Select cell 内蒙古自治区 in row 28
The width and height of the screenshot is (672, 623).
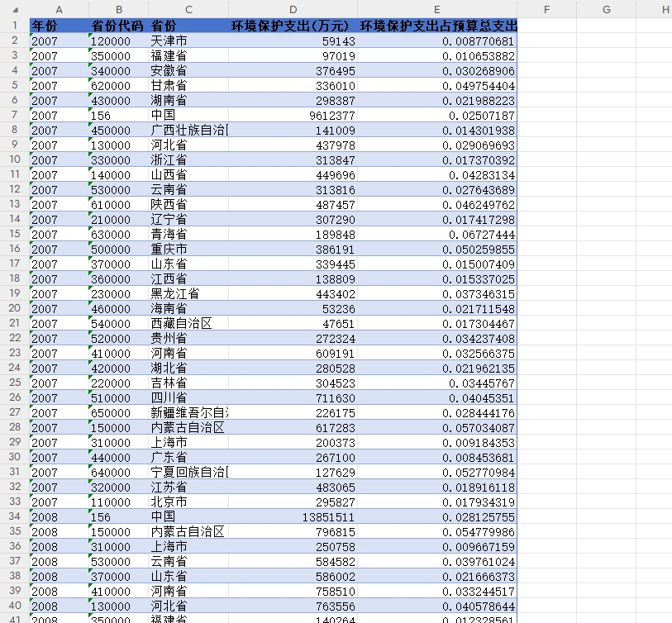[188, 426]
